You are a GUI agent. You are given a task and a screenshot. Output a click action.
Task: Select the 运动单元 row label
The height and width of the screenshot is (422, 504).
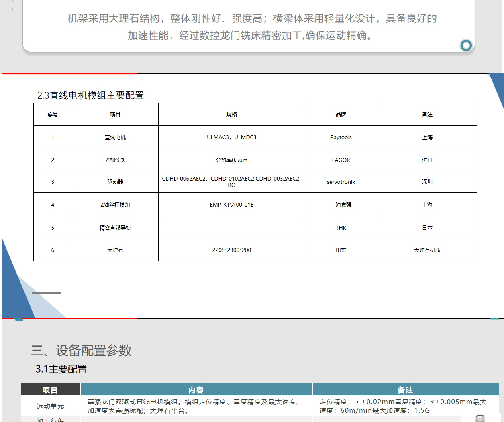[x=50, y=406]
